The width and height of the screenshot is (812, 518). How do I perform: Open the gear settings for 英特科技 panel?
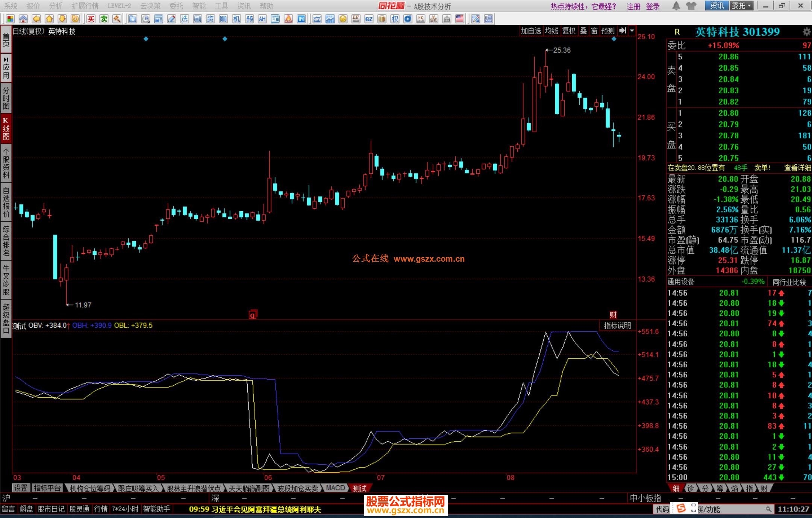click(806, 32)
